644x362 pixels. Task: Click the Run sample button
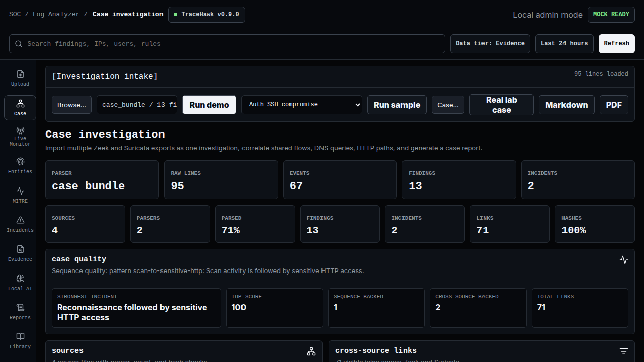click(397, 105)
